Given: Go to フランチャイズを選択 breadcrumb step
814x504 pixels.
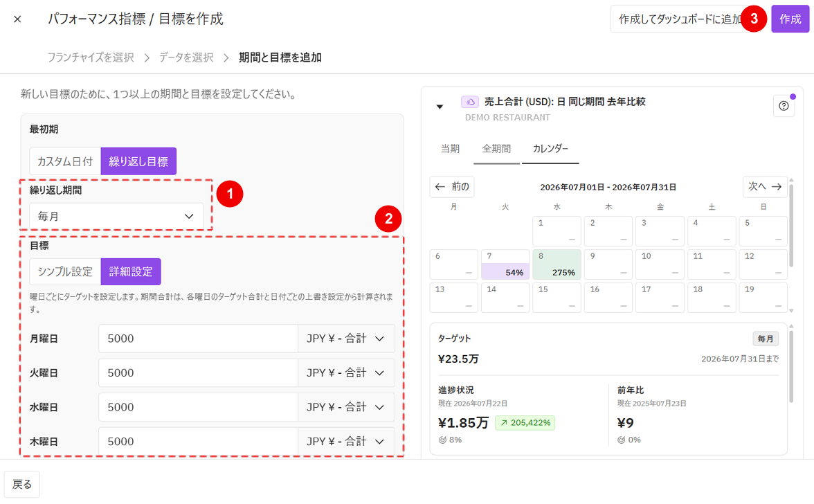Looking at the screenshot, I should click(91, 57).
